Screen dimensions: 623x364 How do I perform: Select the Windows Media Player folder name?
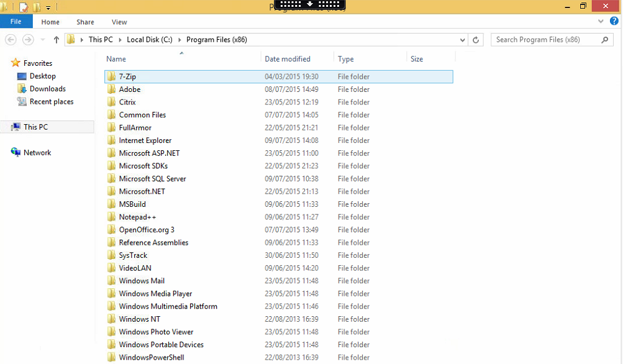point(156,294)
